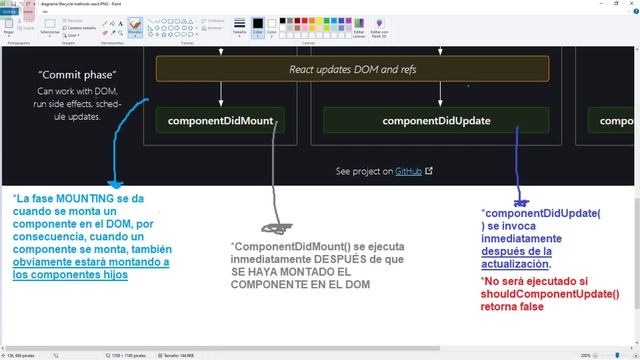Click the Pegar paste clipboard icon
The image size is (640, 360).
tap(9, 24)
